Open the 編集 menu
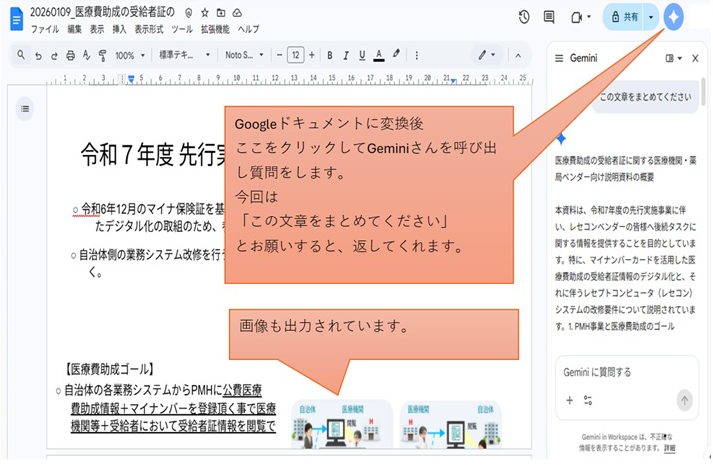This screenshot has height=471, width=713. pyautogui.click(x=75, y=29)
